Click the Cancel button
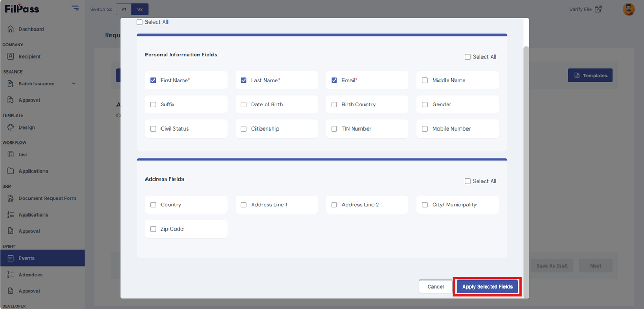The image size is (644, 309). (x=436, y=286)
